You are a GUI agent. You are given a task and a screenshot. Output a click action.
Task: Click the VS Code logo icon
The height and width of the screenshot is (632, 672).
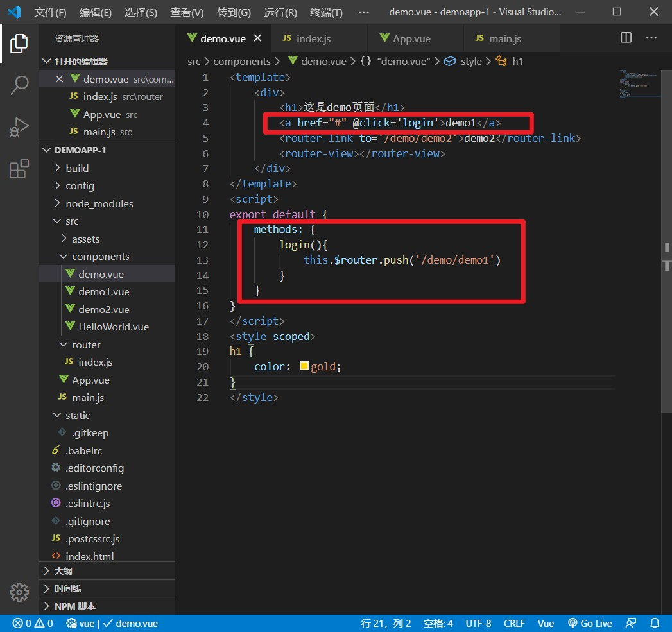[14, 12]
